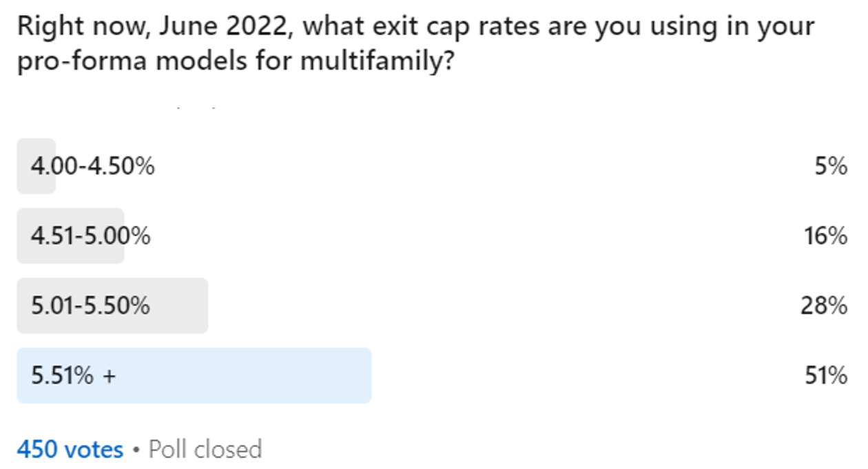
Task: Click the Poll closed status text
Action: [x=205, y=450]
